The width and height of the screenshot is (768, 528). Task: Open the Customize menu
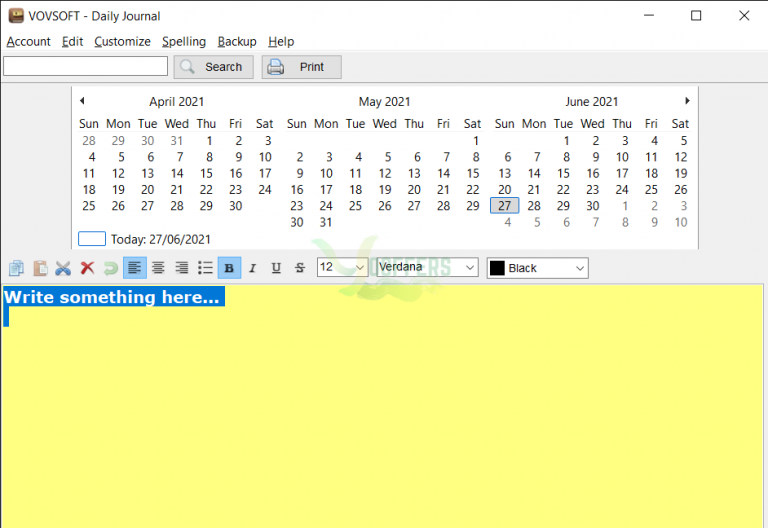(x=122, y=42)
